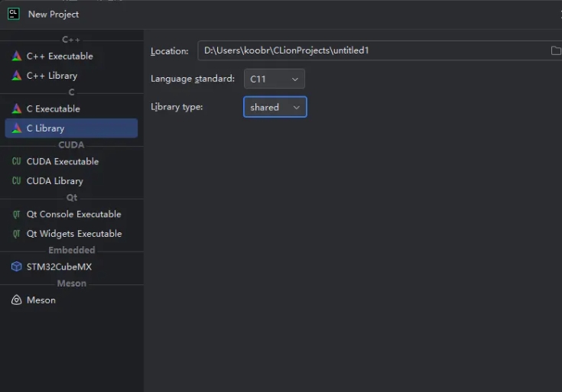This screenshot has width=562, height=392.
Task: Click the C Executable project icon
Action: pos(17,109)
